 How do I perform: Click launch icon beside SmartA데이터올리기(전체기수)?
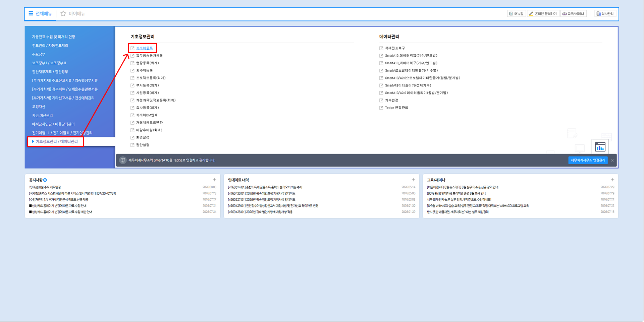click(381, 85)
